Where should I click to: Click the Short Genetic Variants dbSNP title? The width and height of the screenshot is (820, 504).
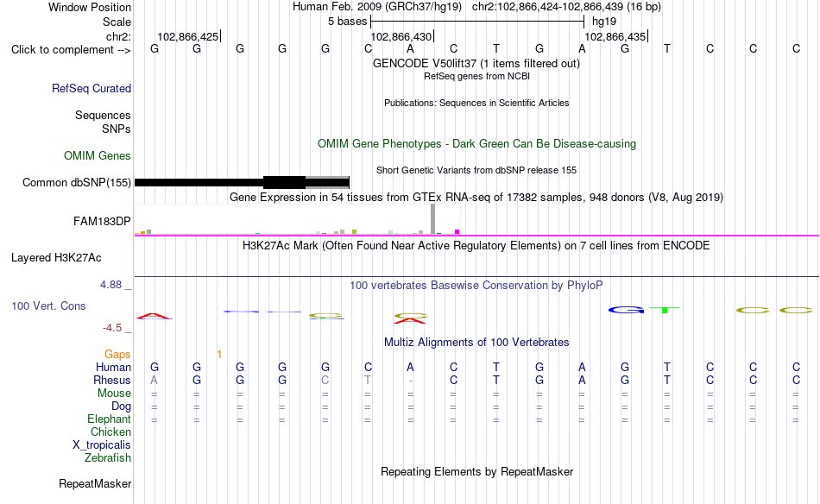pyautogui.click(x=476, y=170)
